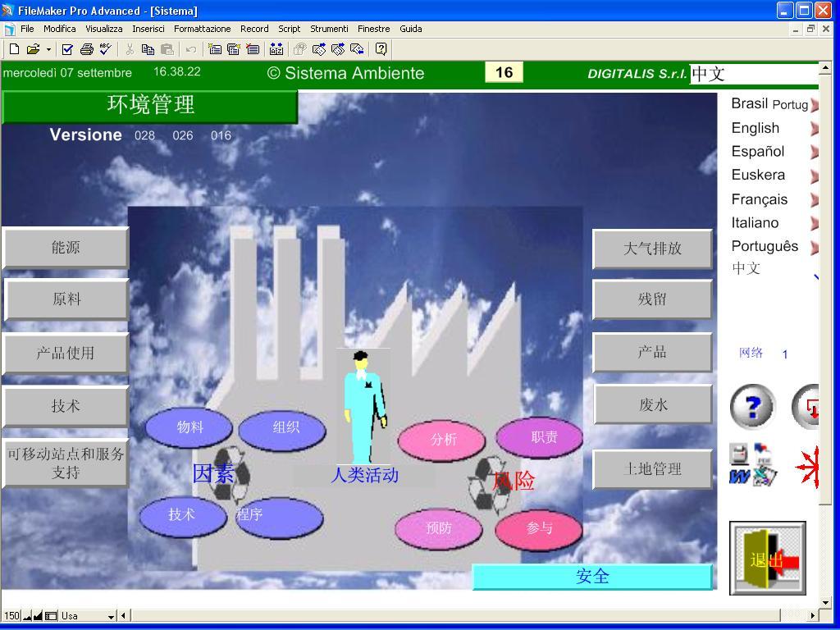Click the New Record toolbar icon

[214, 49]
